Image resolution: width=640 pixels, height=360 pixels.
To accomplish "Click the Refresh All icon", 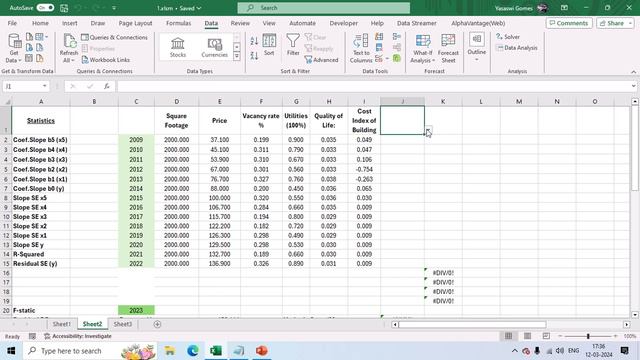I will 69,48.
